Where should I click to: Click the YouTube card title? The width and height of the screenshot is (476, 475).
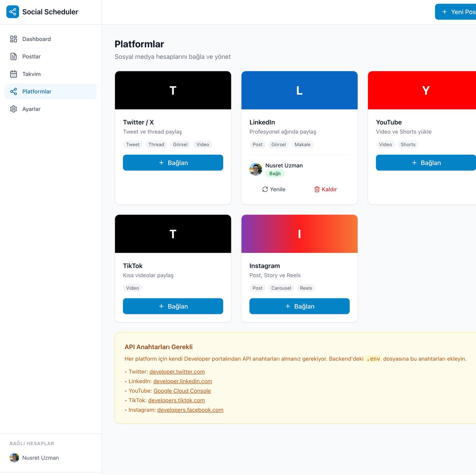coord(389,122)
